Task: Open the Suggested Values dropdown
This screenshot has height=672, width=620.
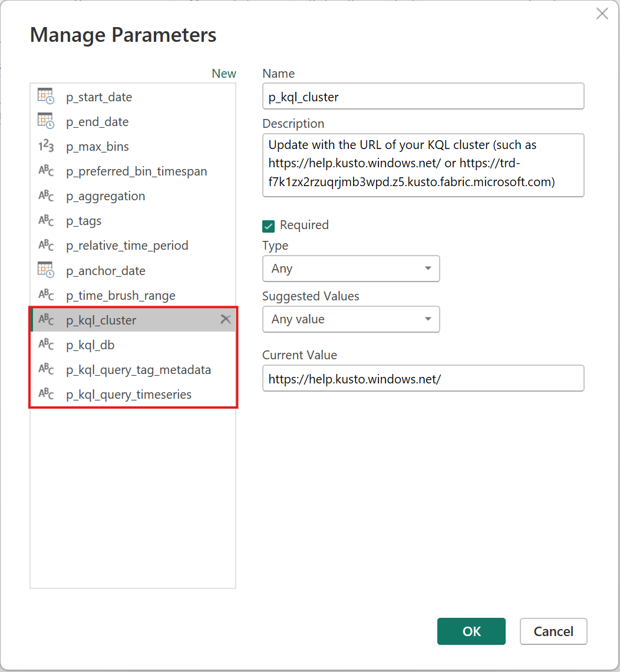Action: pyautogui.click(x=351, y=319)
